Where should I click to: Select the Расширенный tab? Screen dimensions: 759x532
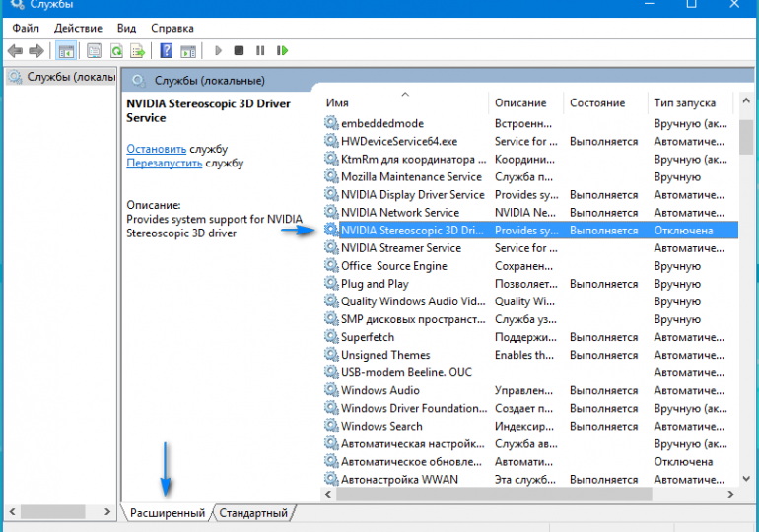[168, 513]
